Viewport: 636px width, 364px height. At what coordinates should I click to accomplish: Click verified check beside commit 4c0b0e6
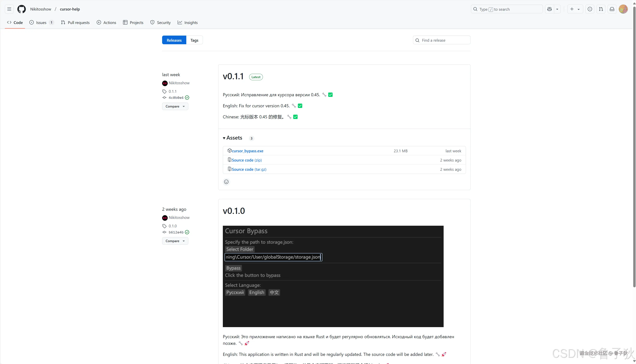(x=187, y=98)
